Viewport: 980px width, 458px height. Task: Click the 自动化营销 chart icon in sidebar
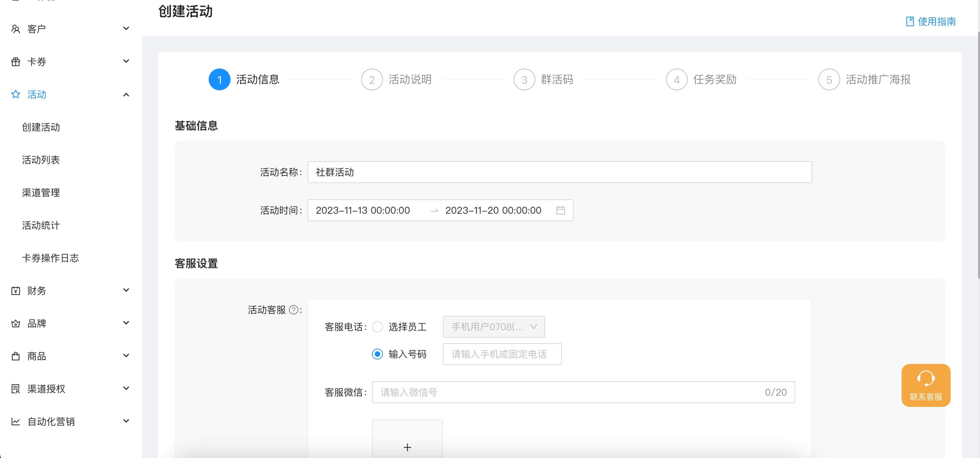coord(16,422)
